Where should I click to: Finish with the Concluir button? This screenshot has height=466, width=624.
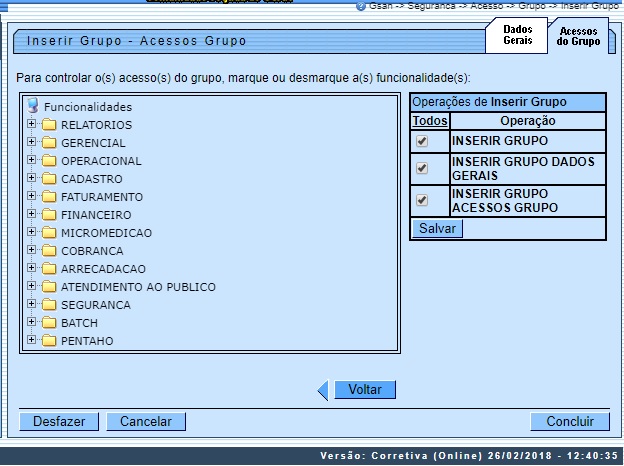click(x=570, y=421)
